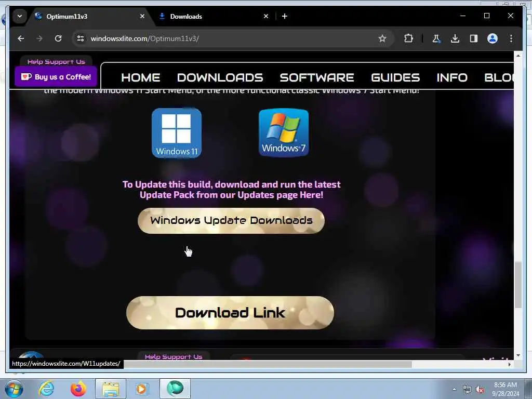Click the Windows 7 start menu image
Screen dimensions: 532x399
[x=284, y=132]
